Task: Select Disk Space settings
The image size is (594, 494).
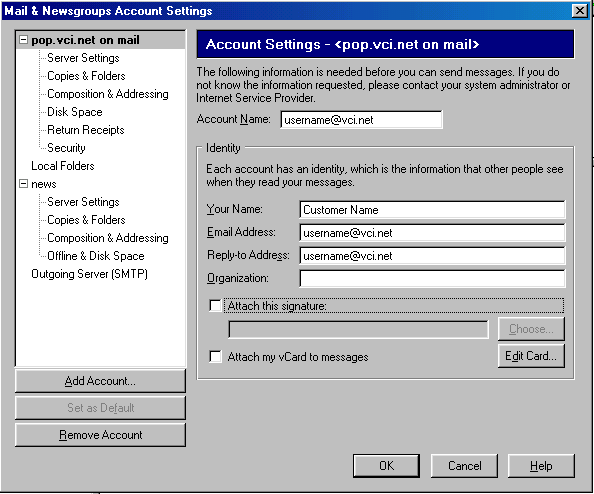Action: click(x=75, y=112)
